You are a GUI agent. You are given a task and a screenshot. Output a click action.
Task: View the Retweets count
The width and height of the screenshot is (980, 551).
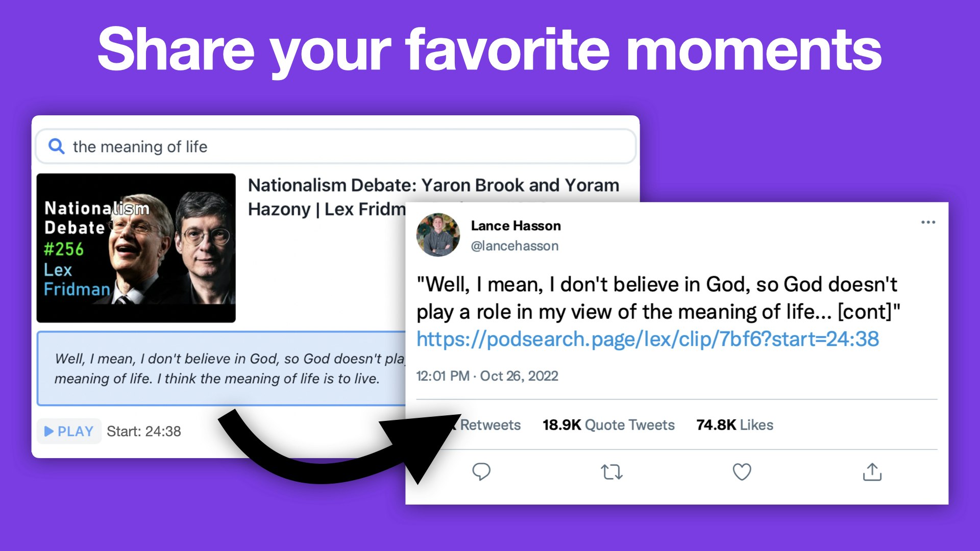[489, 425]
